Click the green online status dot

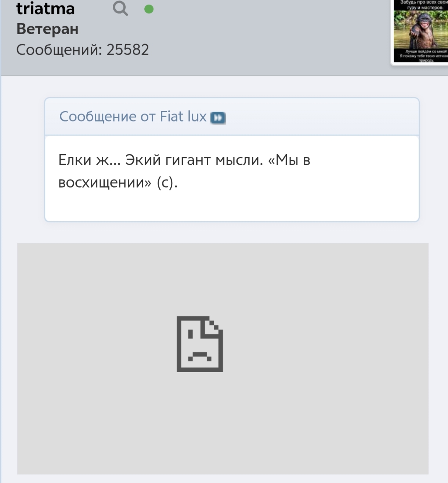pos(149,9)
